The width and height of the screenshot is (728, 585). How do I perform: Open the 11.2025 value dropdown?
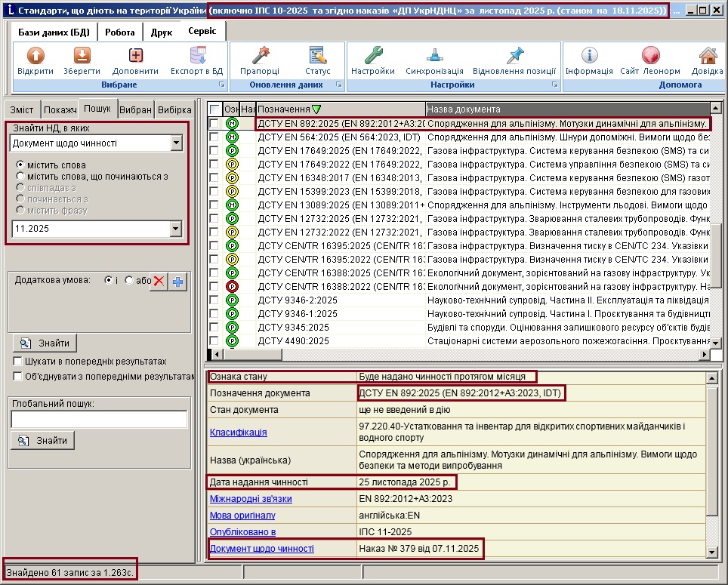(x=177, y=229)
